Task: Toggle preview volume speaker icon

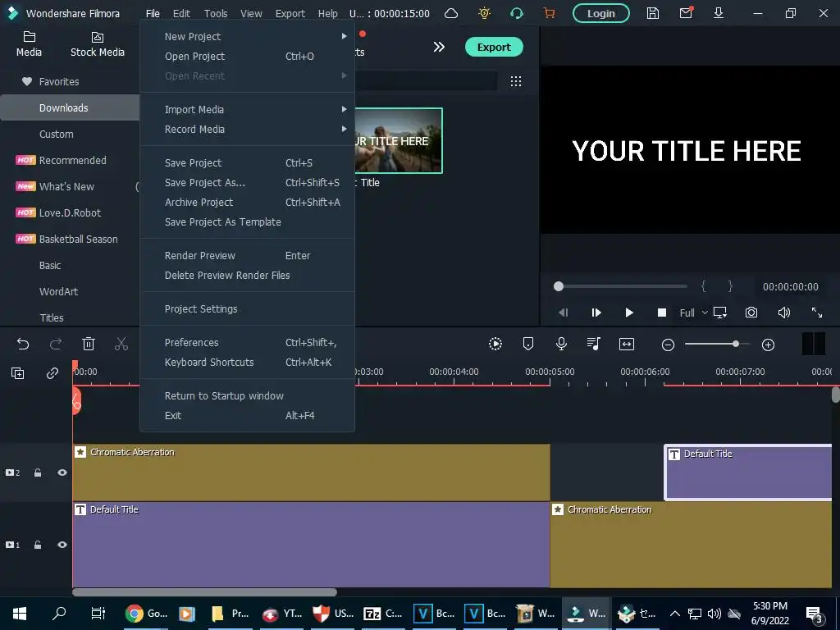Action: pyautogui.click(x=783, y=313)
